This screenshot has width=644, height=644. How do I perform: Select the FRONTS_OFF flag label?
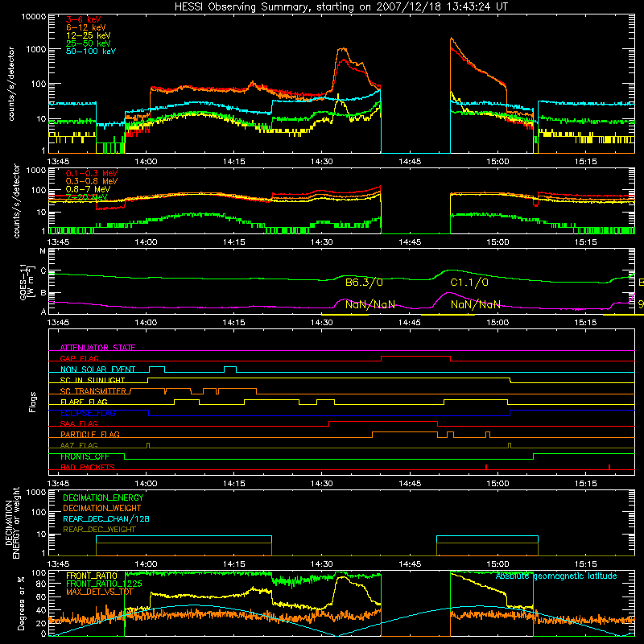(x=85, y=456)
